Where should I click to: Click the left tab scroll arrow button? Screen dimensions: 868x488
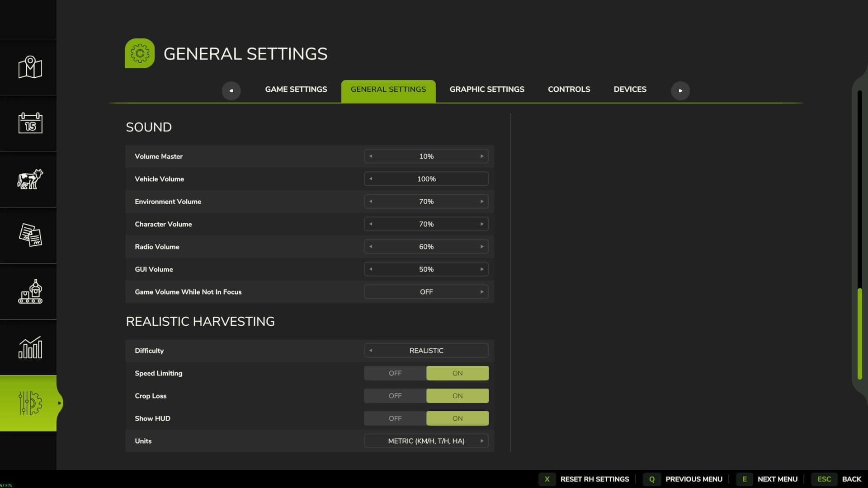point(231,90)
